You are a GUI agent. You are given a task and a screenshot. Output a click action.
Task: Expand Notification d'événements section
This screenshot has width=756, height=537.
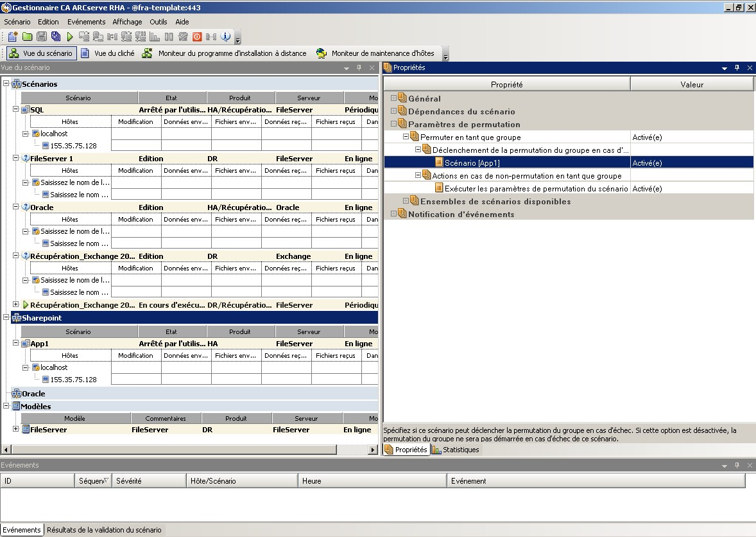click(x=394, y=214)
